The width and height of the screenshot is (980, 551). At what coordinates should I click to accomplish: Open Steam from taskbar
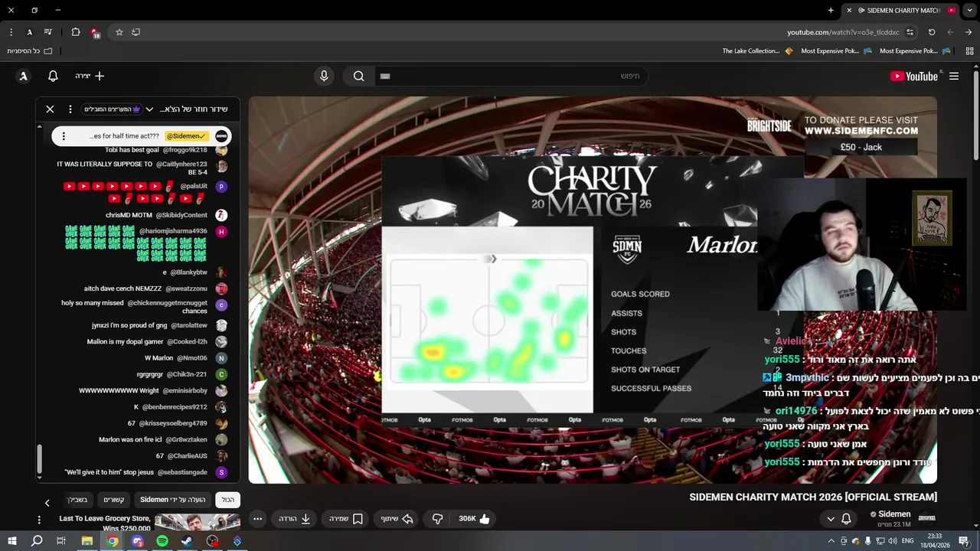pos(187,541)
